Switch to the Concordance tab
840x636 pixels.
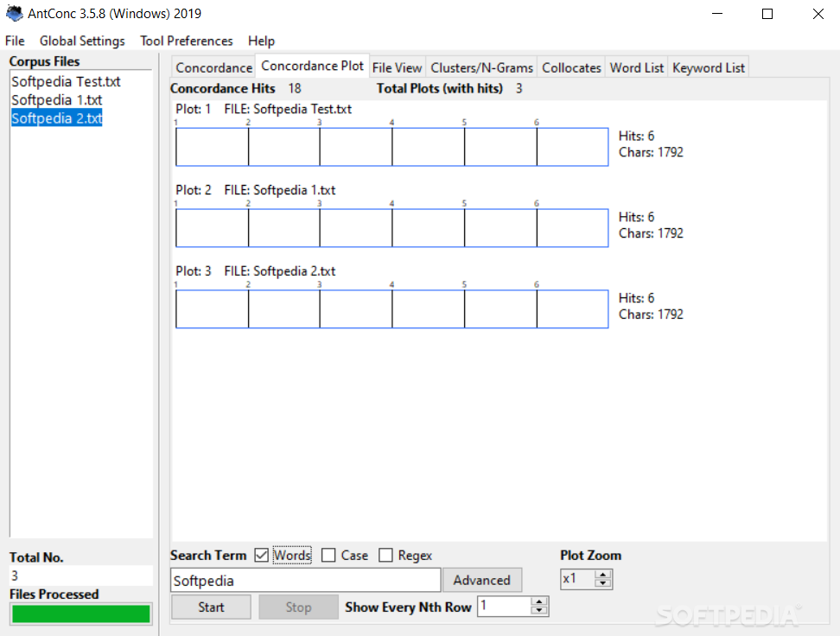tap(213, 67)
